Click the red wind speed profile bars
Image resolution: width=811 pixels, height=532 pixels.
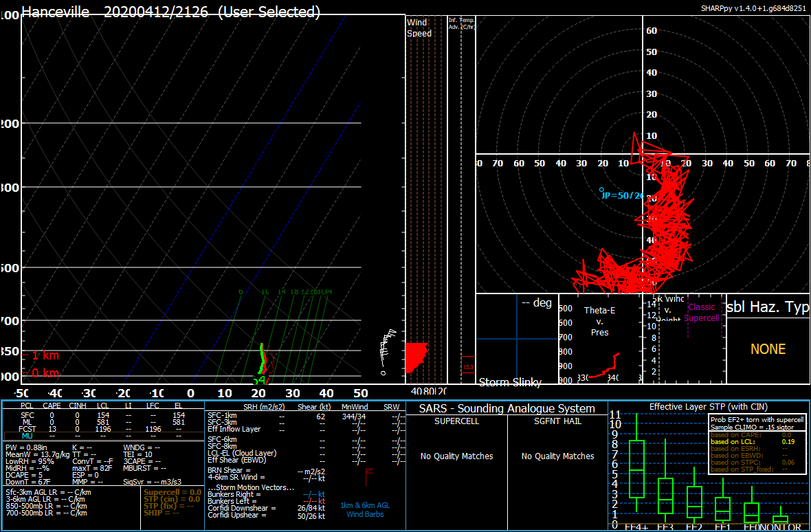pyautogui.click(x=416, y=357)
